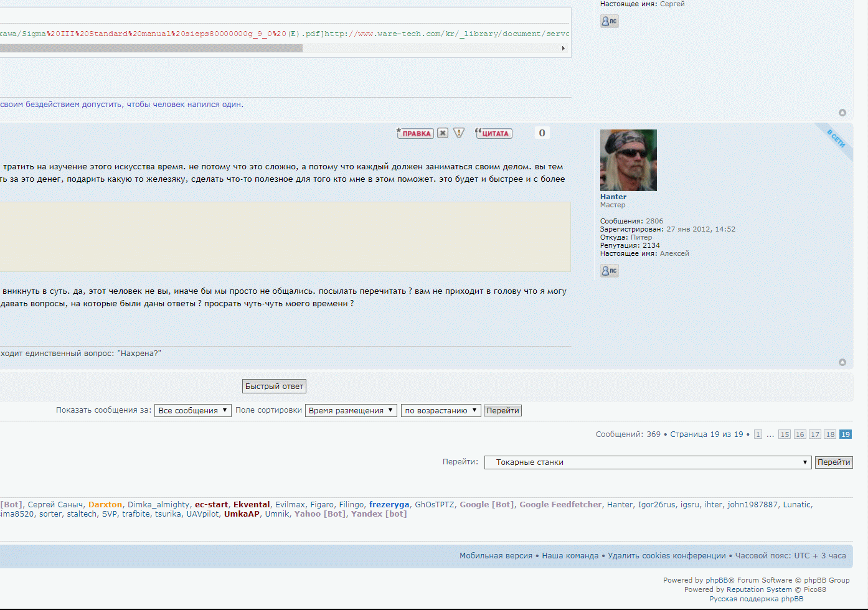This screenshot has height=610, width=868.
Task: Click the code box horizontal scrollbar
Action: [151, 48]
